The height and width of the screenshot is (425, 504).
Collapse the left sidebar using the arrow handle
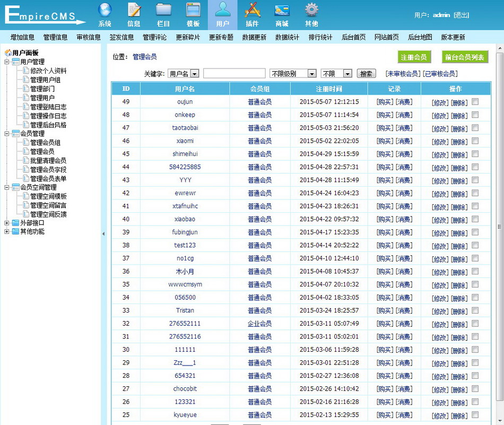[x=103, y=233]
